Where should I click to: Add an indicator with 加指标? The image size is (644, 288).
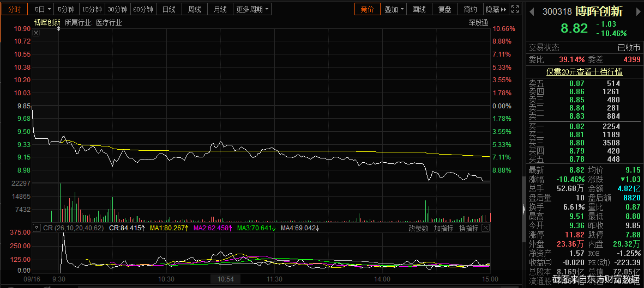pyautogui.click(x=443, y=228)
